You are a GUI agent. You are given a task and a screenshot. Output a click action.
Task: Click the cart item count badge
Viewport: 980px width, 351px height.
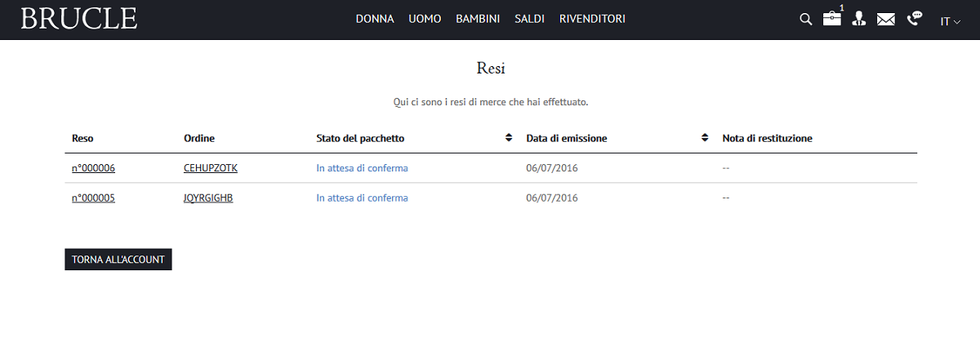click(841, 7)
